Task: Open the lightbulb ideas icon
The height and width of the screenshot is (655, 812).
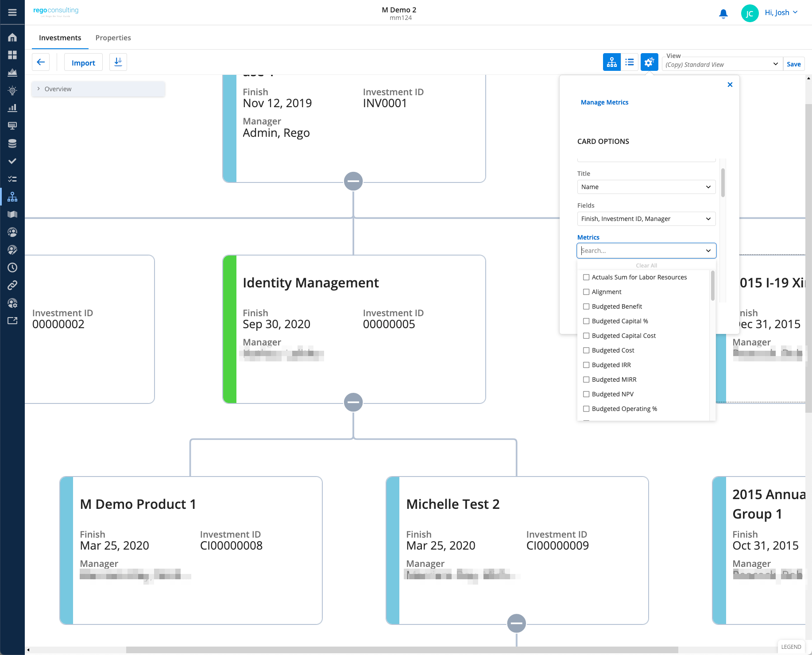Action: coord(12,90)
